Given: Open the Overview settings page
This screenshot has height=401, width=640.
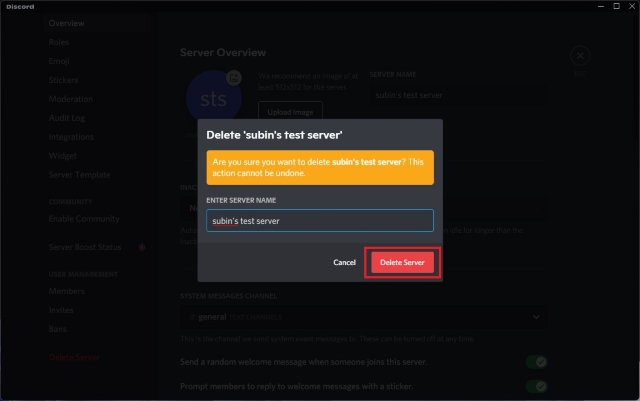Looking at the screenshot, I should [97, 23].
